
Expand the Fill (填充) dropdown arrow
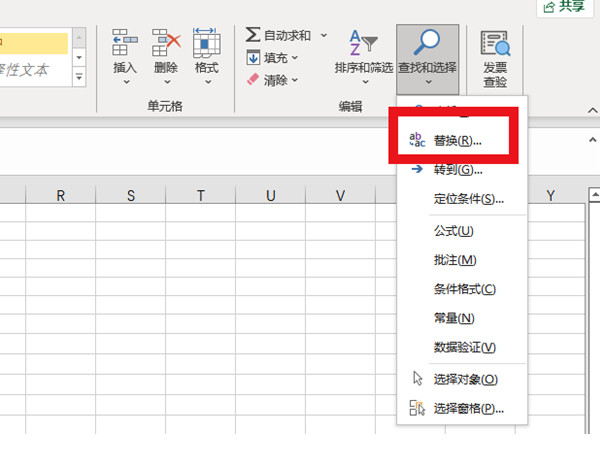295,58
